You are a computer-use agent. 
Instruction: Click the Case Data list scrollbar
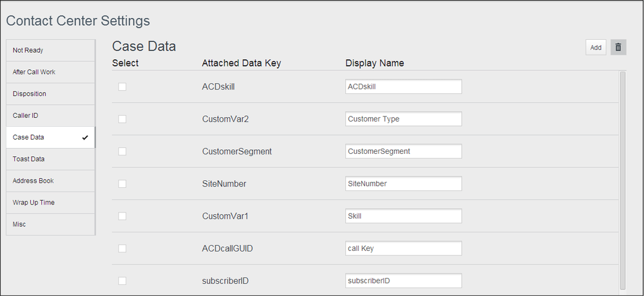[x=622, y=180]
